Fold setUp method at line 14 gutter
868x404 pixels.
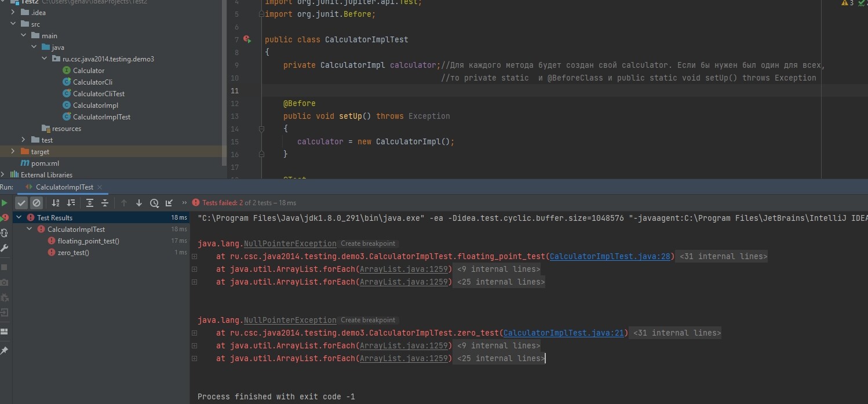click(262, 129)
